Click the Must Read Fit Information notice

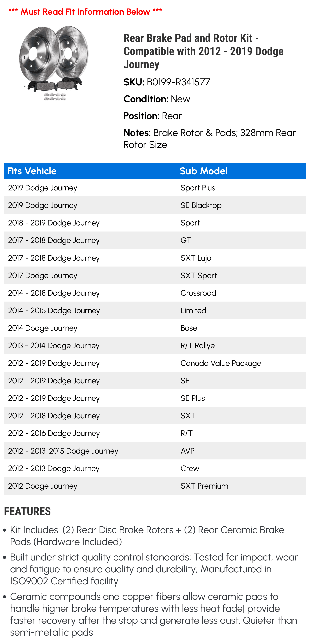tap(85, 11)
